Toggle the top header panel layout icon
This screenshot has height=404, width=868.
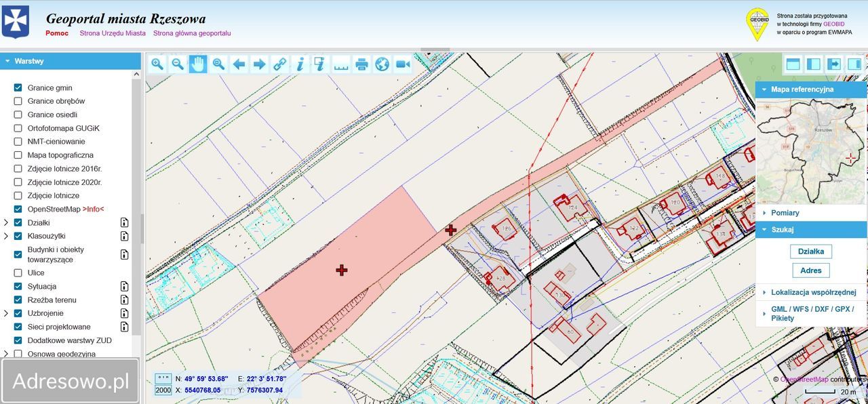(793, 64)
